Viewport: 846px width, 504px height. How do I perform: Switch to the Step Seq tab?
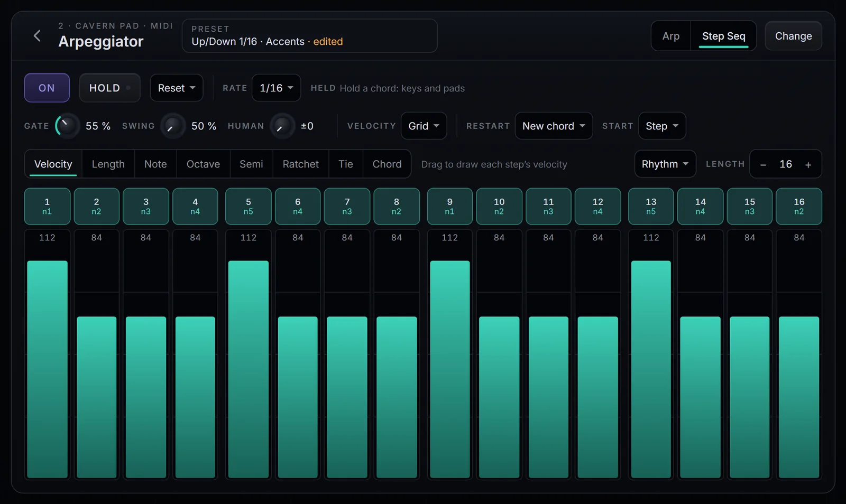tap(723, 36)
